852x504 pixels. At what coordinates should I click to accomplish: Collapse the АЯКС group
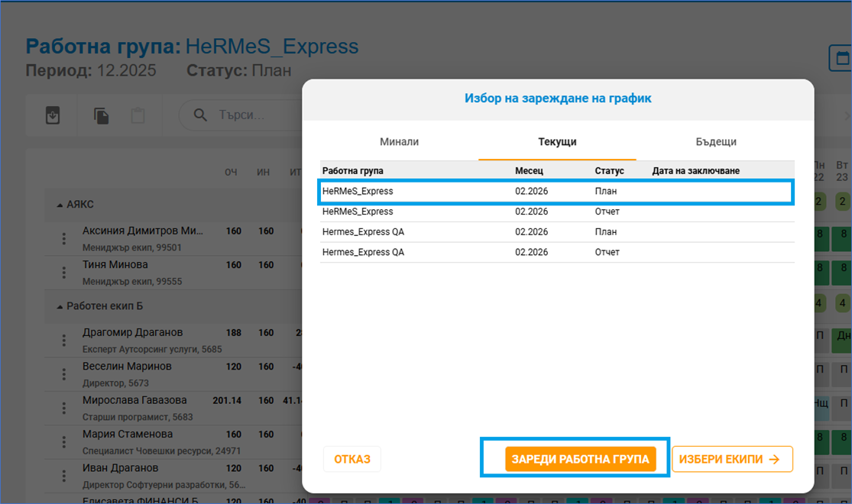point(60,205)
